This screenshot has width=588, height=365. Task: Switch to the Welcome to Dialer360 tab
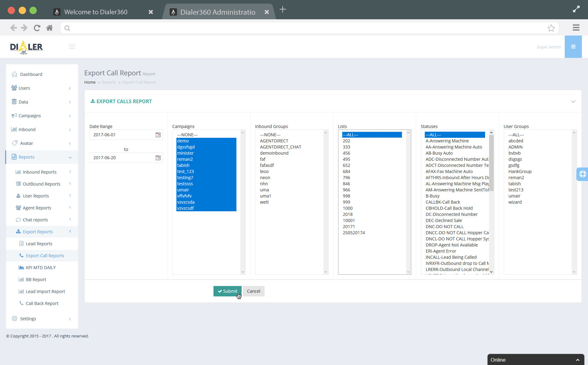pos(96,12)
